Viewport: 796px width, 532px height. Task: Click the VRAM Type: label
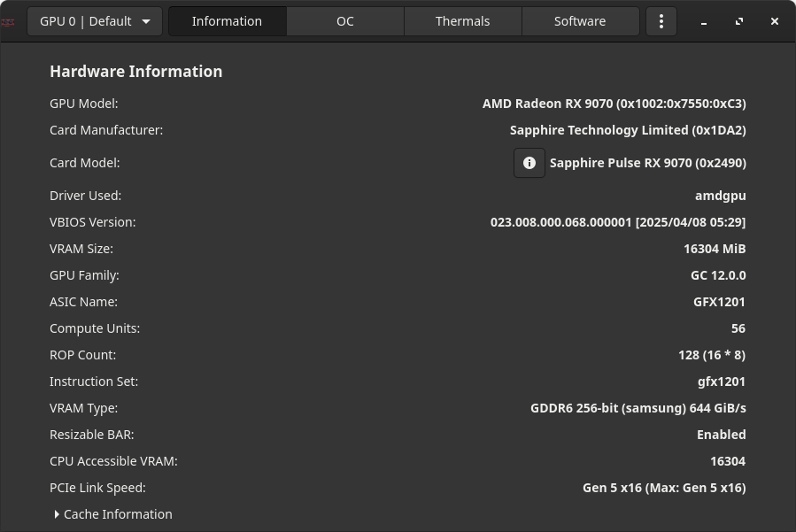[x=83, y=408]
